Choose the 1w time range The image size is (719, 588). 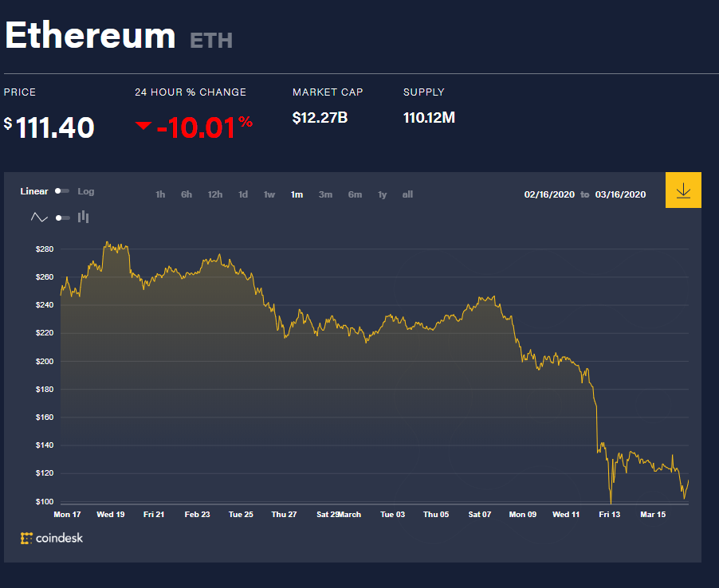click(x=269, y=194)
